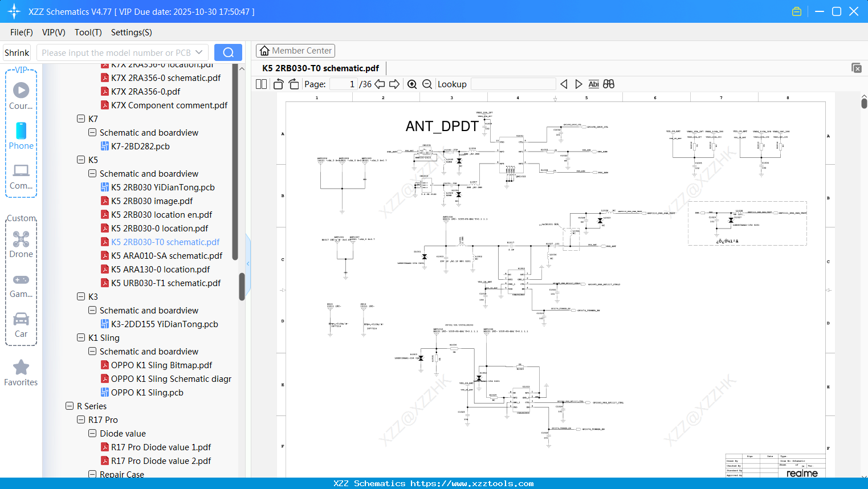Go to the next PDF page
The height and width of the screenshot is (489, 868).
[x=394, y=84]
